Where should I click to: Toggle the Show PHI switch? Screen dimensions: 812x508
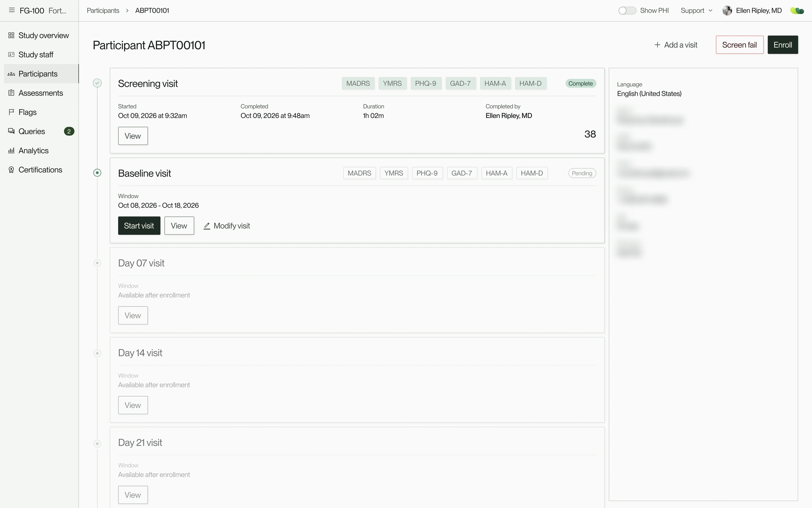click(627, 10)
